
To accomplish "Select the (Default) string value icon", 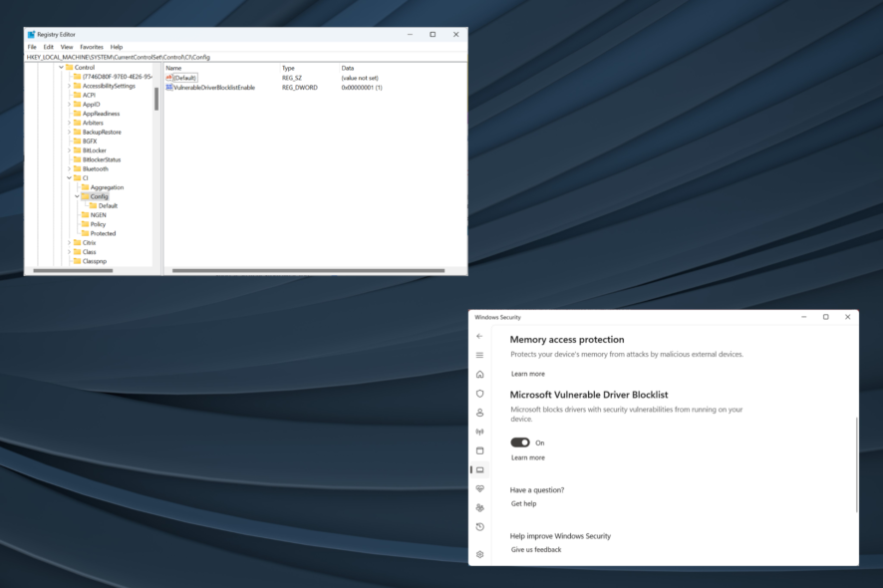I will pos(169,78).
